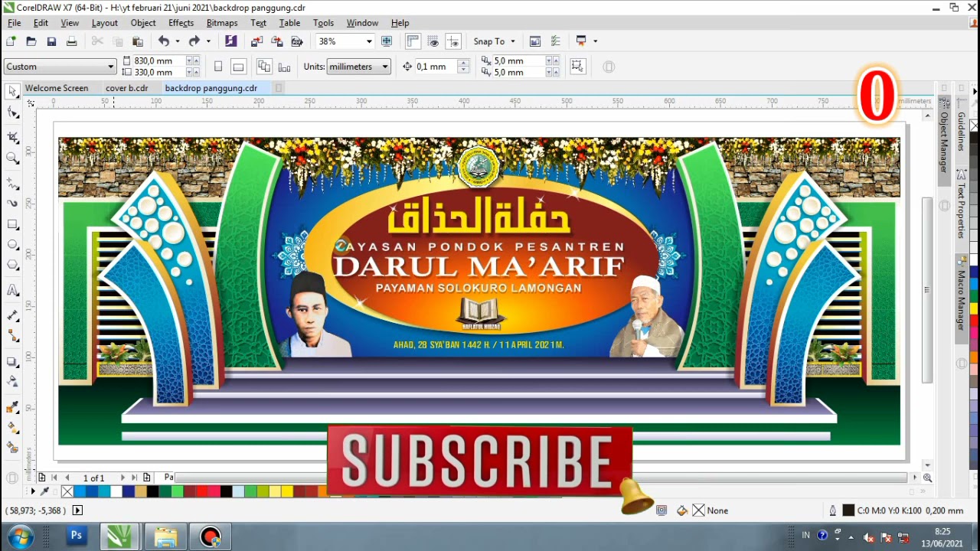Expand the Redo history dropdown arrow
This screenshot has width=980, height=551.
click(x=208, y=41)
